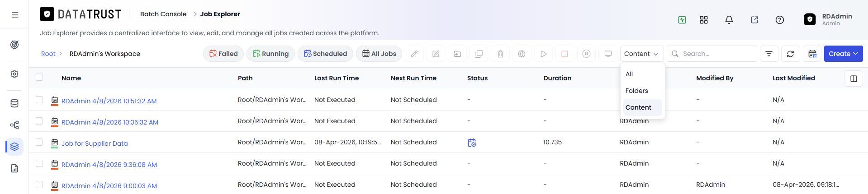
Task: Click the copy job icon
Action: click(479, 54)
